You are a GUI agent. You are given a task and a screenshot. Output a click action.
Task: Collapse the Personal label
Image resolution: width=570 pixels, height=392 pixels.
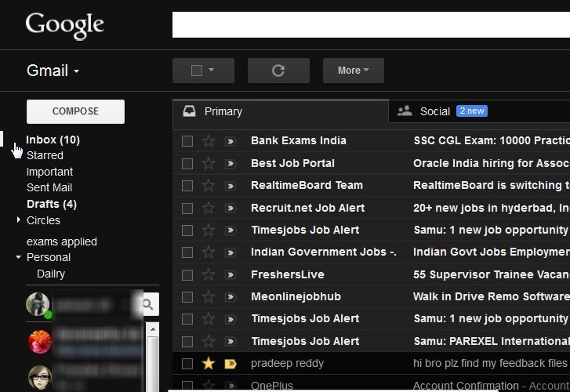[x=18, y=257]
